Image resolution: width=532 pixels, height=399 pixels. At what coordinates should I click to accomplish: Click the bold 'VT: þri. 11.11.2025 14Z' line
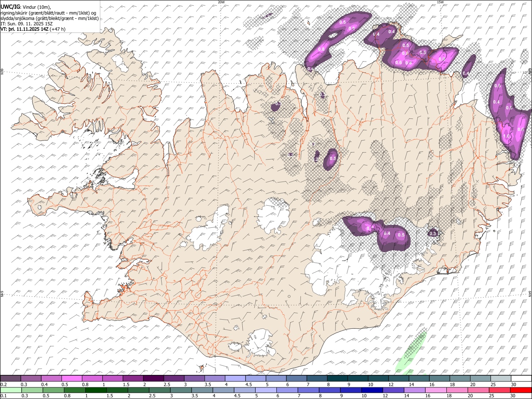[25, 30]
